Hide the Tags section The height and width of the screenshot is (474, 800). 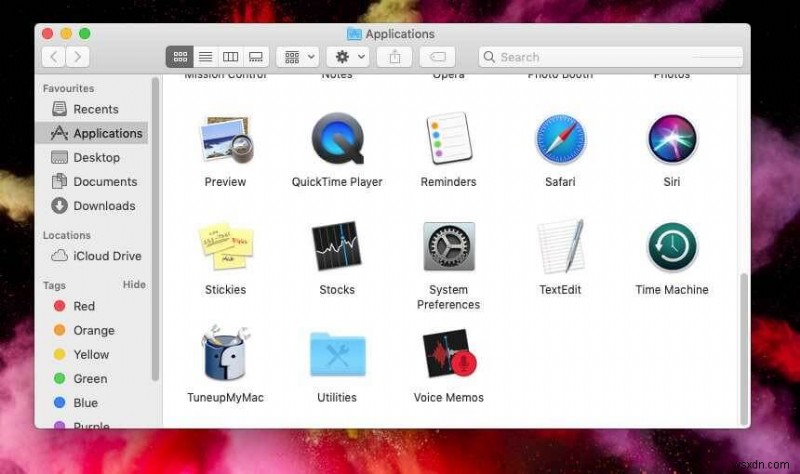click(134, 285)
